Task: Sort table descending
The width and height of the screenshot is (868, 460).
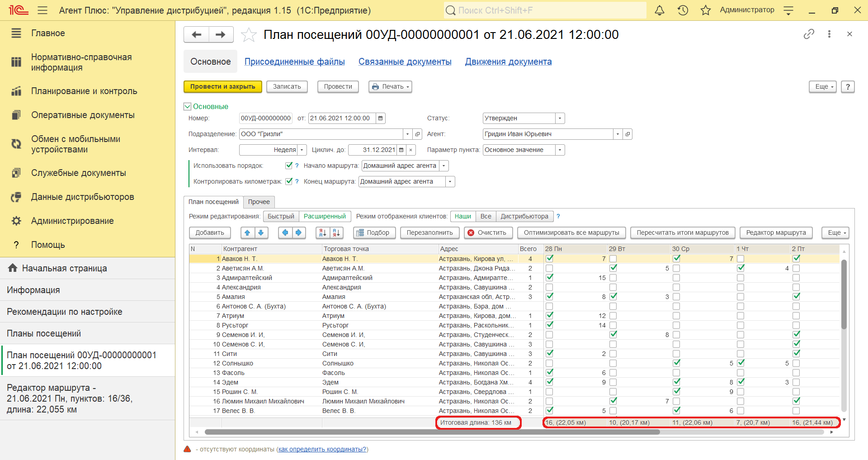Action: tap(336, 232)
